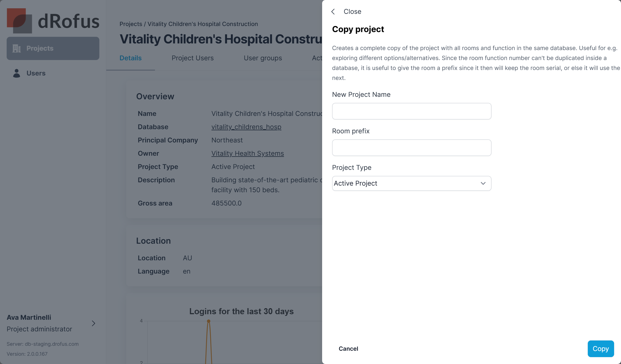621x364 pixels.
Task: Select the User groups tab
Action: tap(263, 58)
